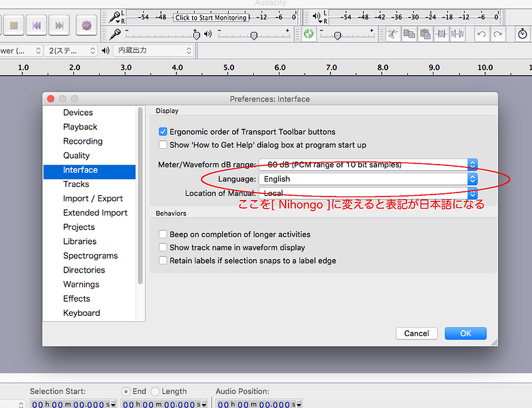Click the Cut scissors icon

pos(392,34)
